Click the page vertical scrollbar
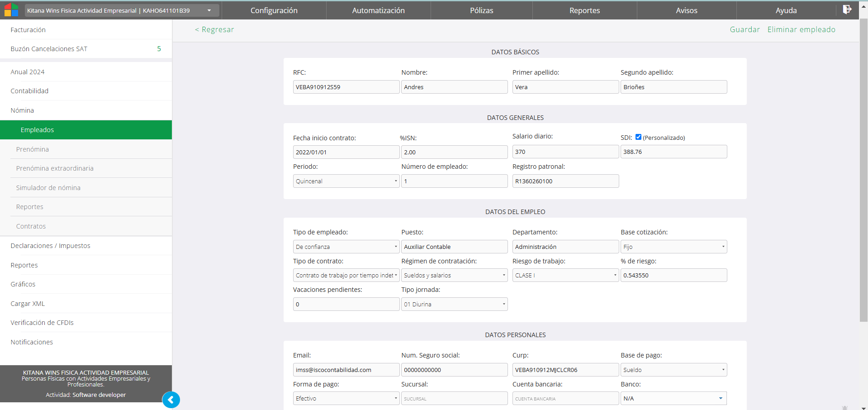The width and height of the screenshot is (868, 410). click(x=863, y=170)
